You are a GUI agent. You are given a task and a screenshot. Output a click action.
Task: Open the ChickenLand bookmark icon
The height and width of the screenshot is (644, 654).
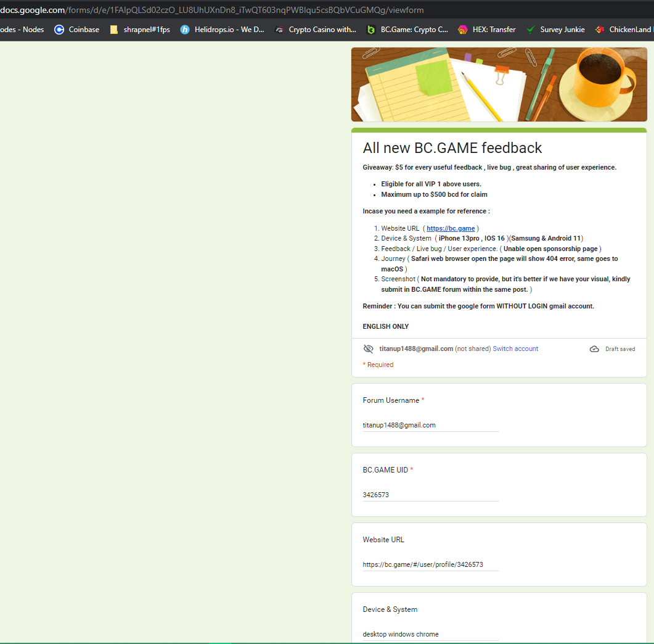pos(599,30)
